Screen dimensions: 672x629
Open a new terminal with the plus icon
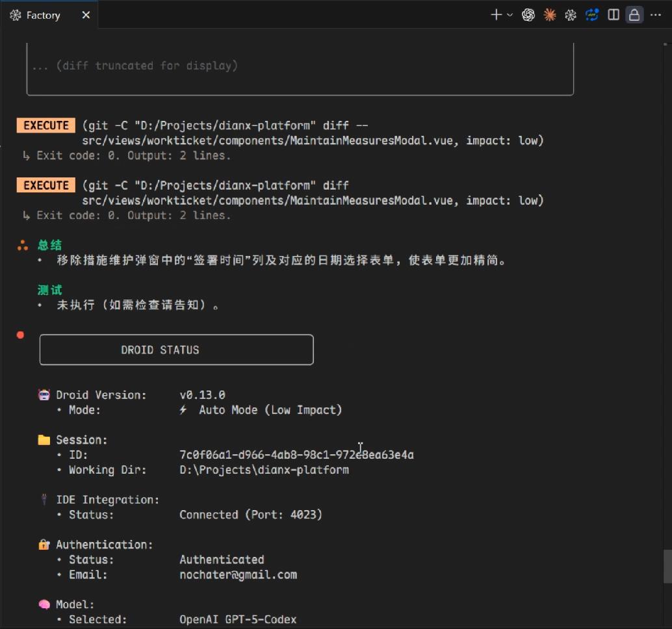496,15
